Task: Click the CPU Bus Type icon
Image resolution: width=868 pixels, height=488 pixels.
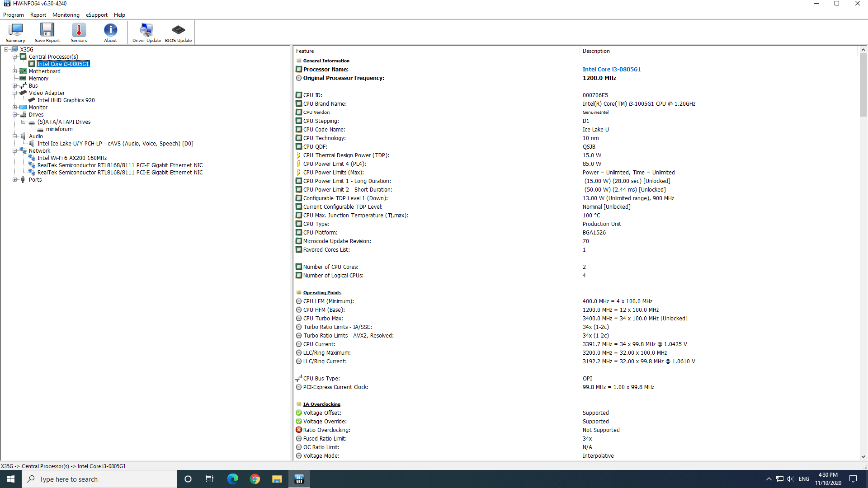Action: (x=299, y=378)
